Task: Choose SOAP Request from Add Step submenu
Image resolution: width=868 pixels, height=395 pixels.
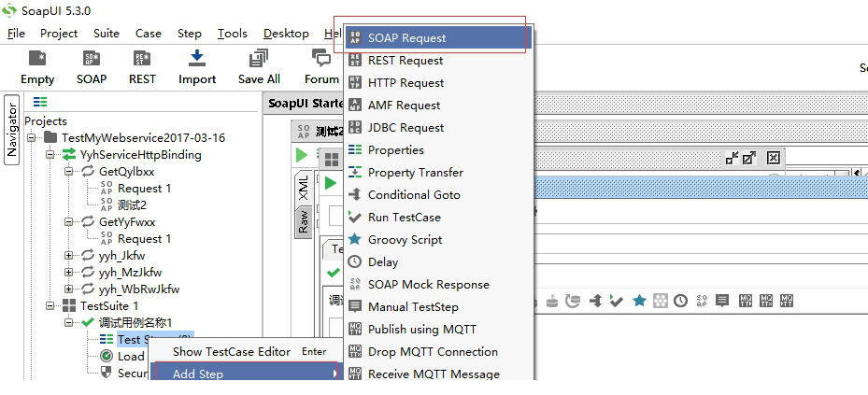Action: 438,38
